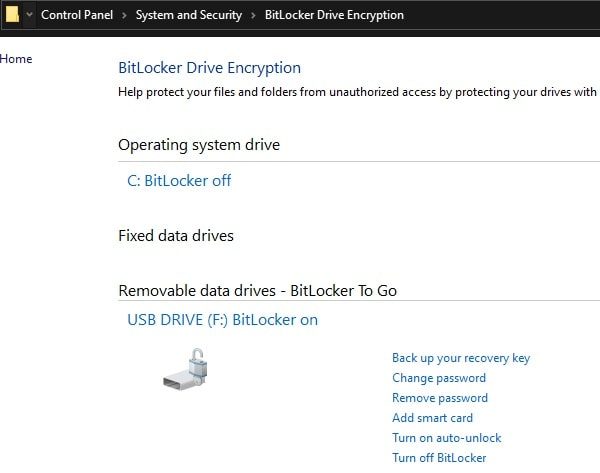This screenshot has height=473, width=600.
Task: Choose Change password option
Action: [x=439, y=378]
